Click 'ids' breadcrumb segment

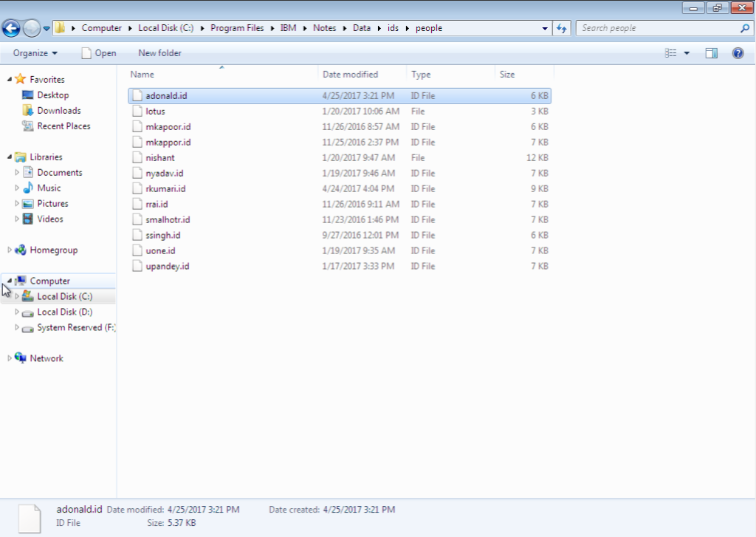pyautogui.click(x=393, y=28)
